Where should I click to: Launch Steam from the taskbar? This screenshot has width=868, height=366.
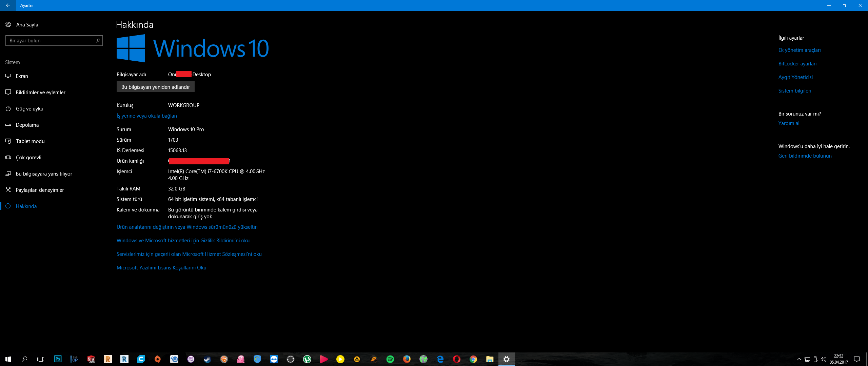coord(208,359)
